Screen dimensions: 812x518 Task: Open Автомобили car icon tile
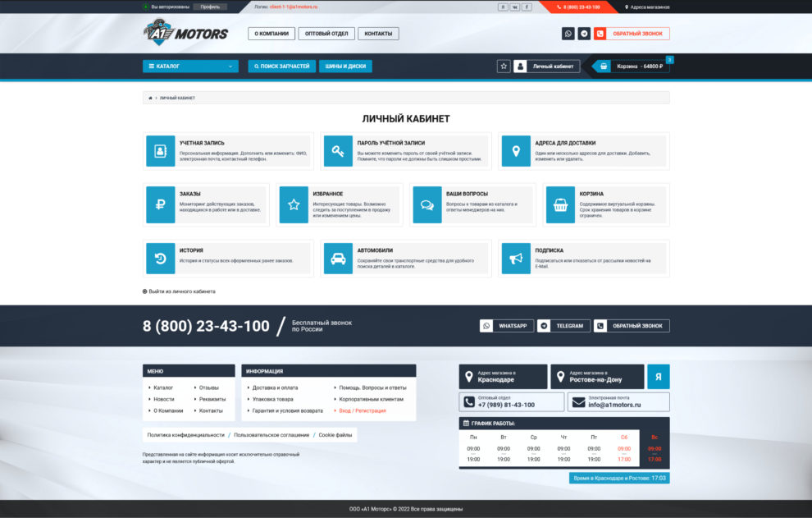(338, 259)
